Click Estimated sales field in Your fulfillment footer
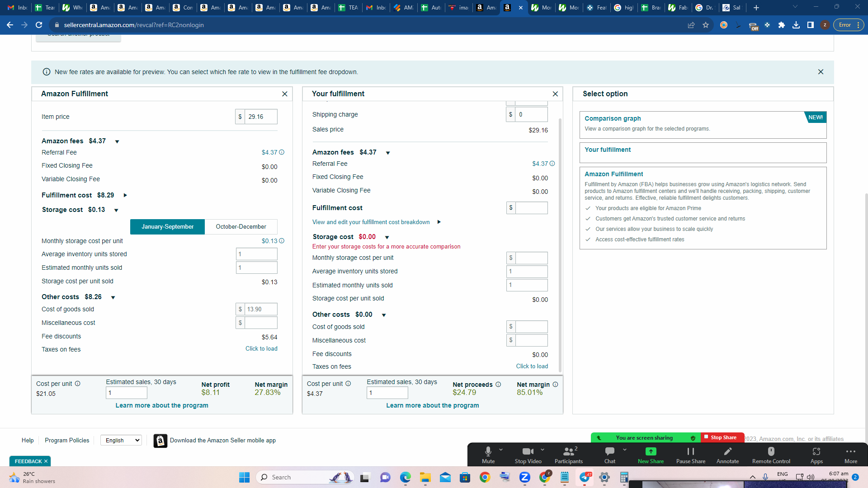 tap(387, 393)
